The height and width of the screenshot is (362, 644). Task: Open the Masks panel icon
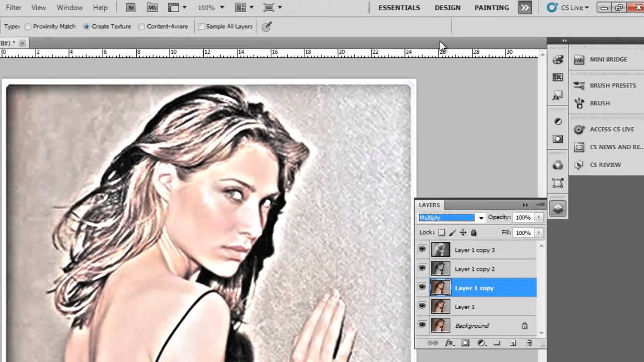(557, 139)
